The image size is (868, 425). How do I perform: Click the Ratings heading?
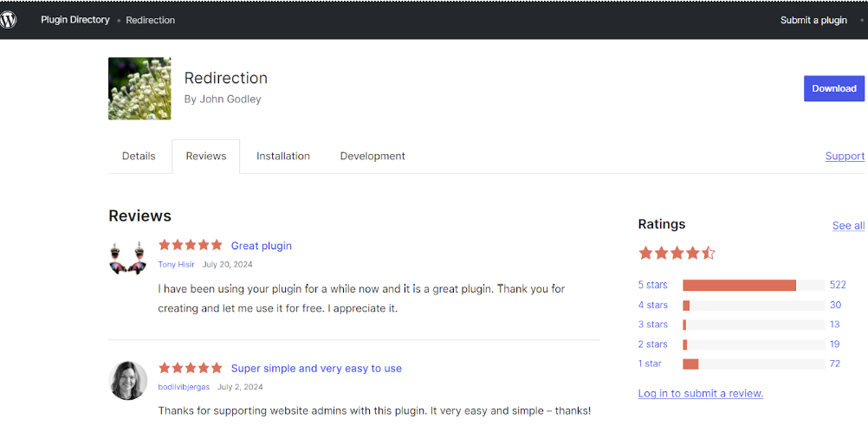click(x=662, y=224)
